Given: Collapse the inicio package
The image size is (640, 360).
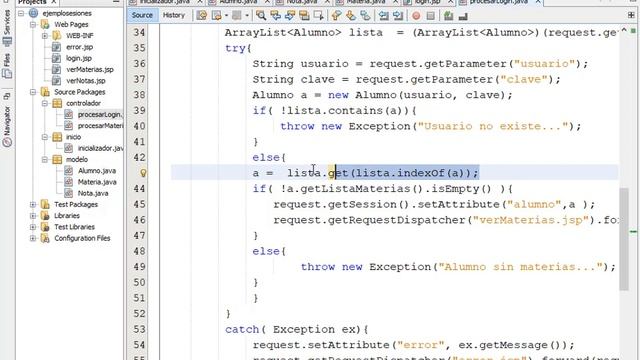Looking at the screenshot, I should [45, 137].
